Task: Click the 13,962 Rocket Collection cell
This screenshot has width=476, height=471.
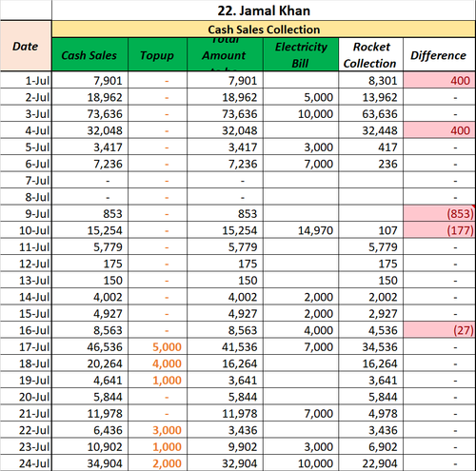Action: 370,97
